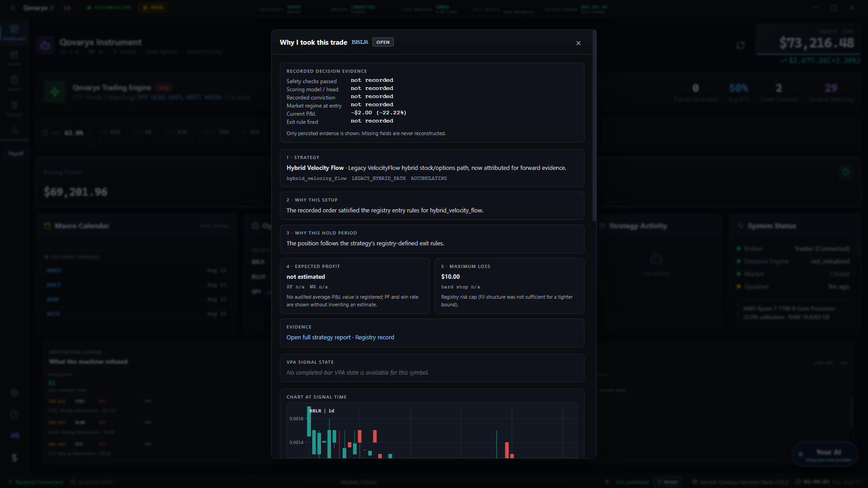Click the 'Hybrid Velocity Flow' strategy name
Screen dimensions: 868x488
click(315, 168)
